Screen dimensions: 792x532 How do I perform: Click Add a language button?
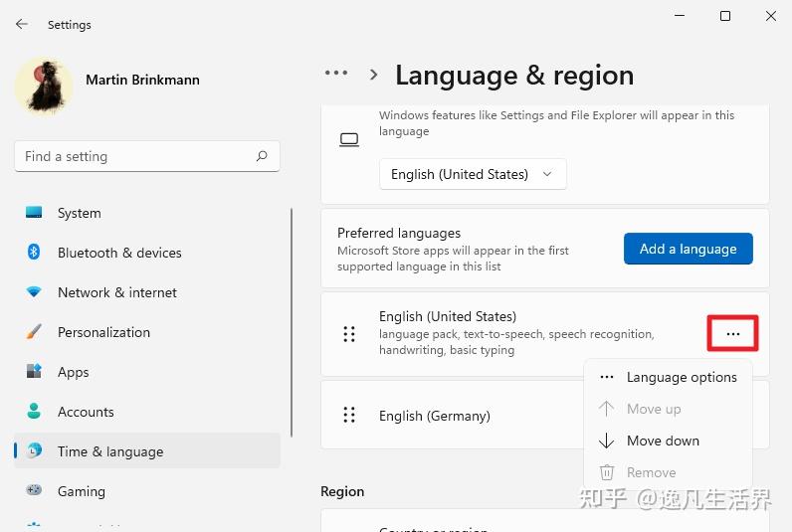688,249
